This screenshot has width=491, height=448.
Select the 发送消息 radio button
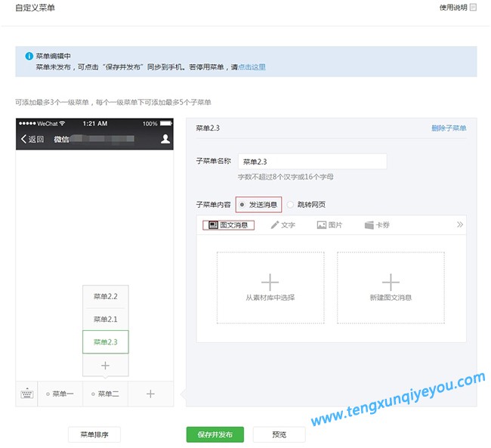click(x=242, y=205)
